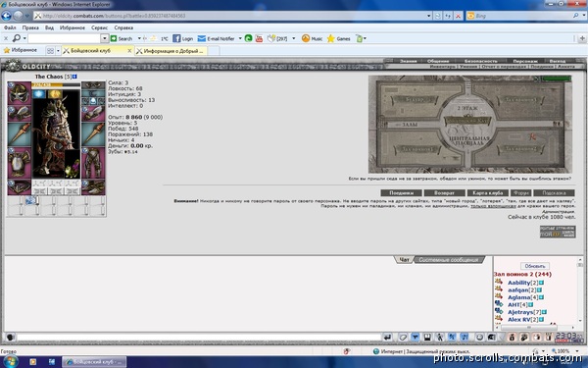
Task: Click the armor equipment slot
Action: (x=20, y=162)
